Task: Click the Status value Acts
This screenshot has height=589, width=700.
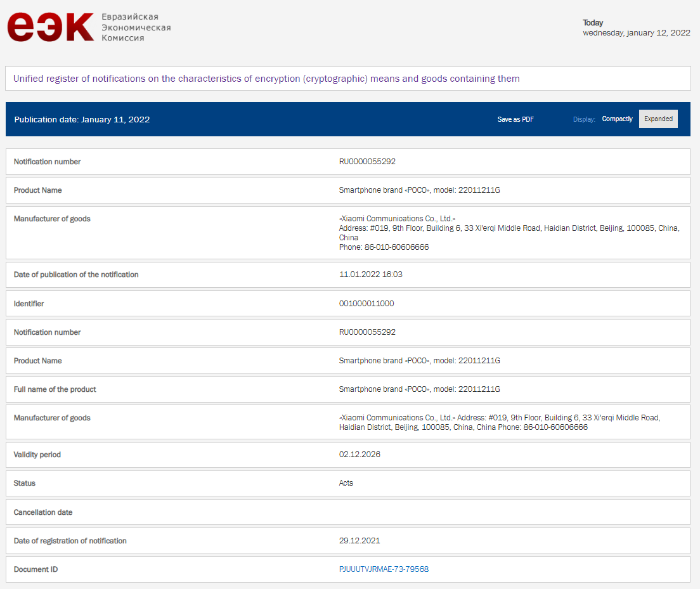Action: [x=346, y=482]
